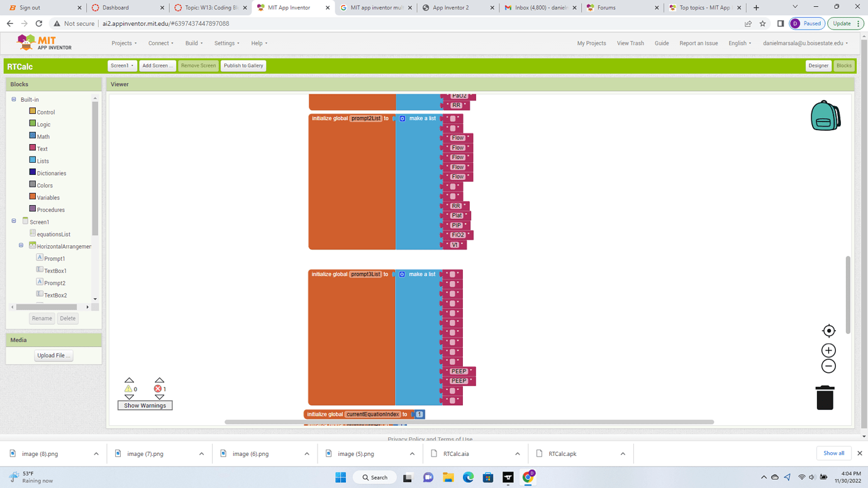Click the red error indicator icon
The image size is (868, 488).
coord(158,389)
